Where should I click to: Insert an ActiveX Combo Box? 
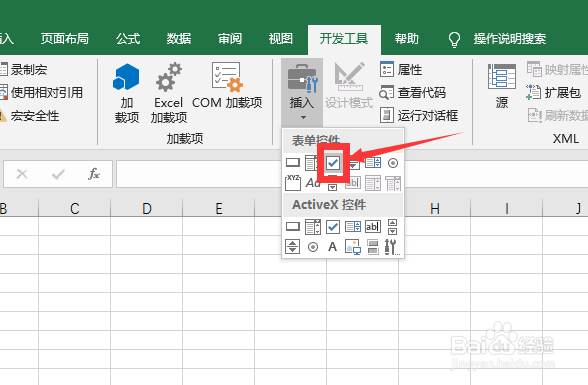click(x=312, y=226)
